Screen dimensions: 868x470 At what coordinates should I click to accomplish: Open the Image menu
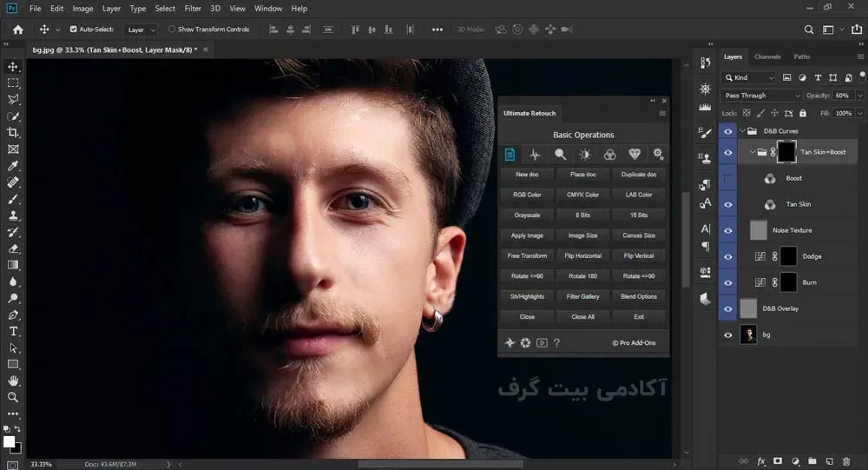point(82,9)
